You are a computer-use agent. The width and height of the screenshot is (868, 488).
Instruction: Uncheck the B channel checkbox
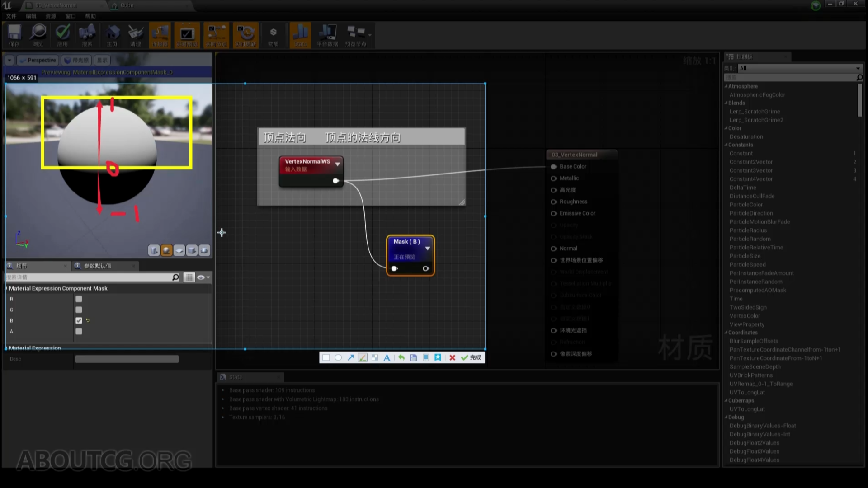coord(79,320)
